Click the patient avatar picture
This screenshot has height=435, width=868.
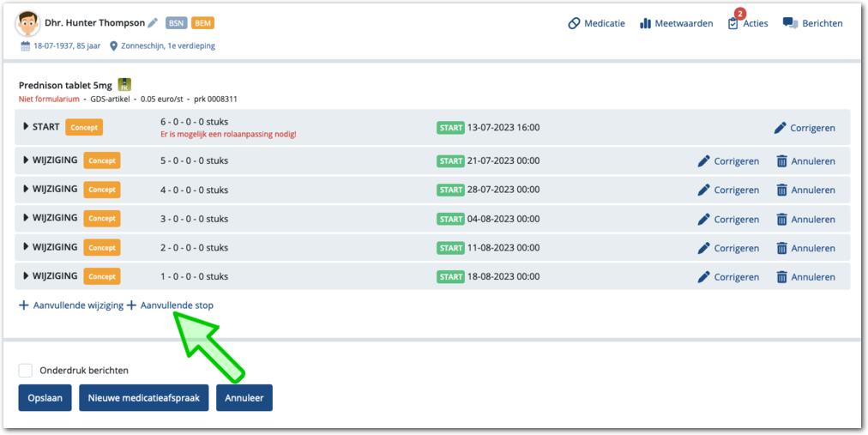pyautogui.click(x=28, y=24)
